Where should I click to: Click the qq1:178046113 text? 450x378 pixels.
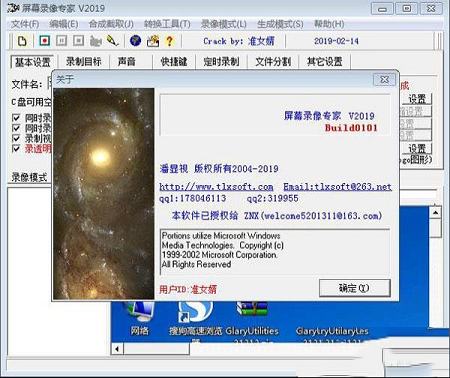pos(193,199)
